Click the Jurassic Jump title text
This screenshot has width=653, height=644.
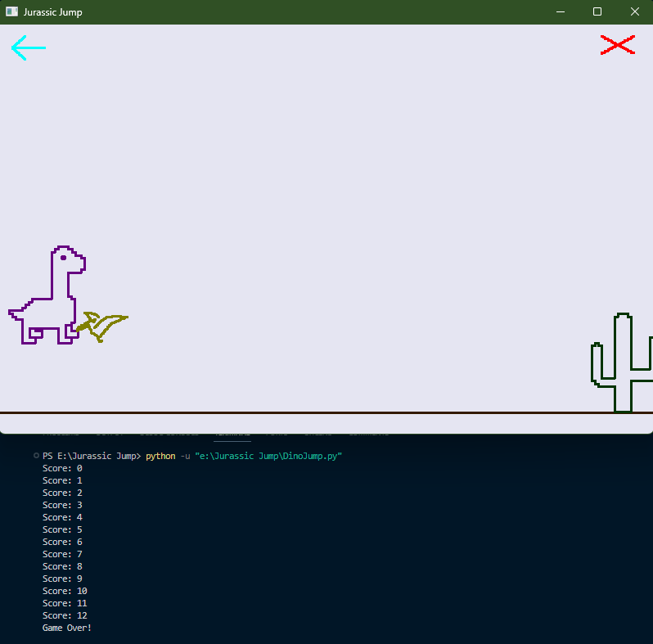[x=52, y=12]
